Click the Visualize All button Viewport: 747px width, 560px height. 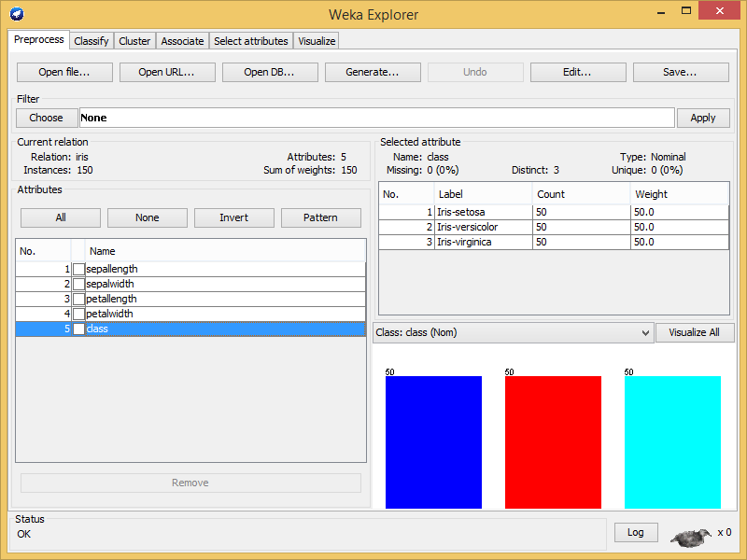click(695, 332)
